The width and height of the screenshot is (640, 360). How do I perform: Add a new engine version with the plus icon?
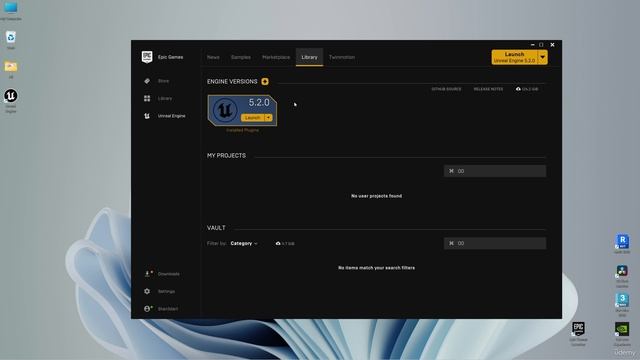[265, 81]
